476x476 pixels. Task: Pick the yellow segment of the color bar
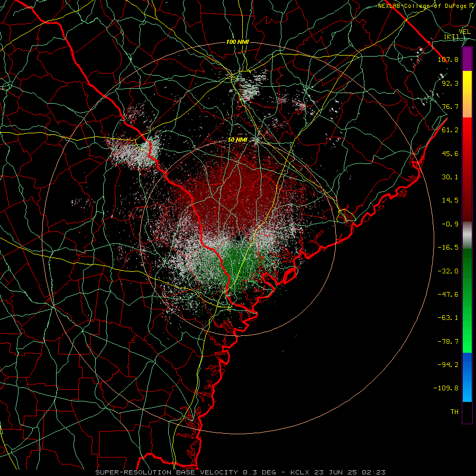[467, 80]
